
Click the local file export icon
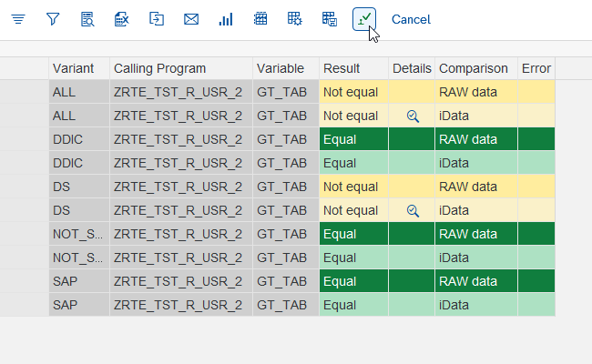point(157,19)
